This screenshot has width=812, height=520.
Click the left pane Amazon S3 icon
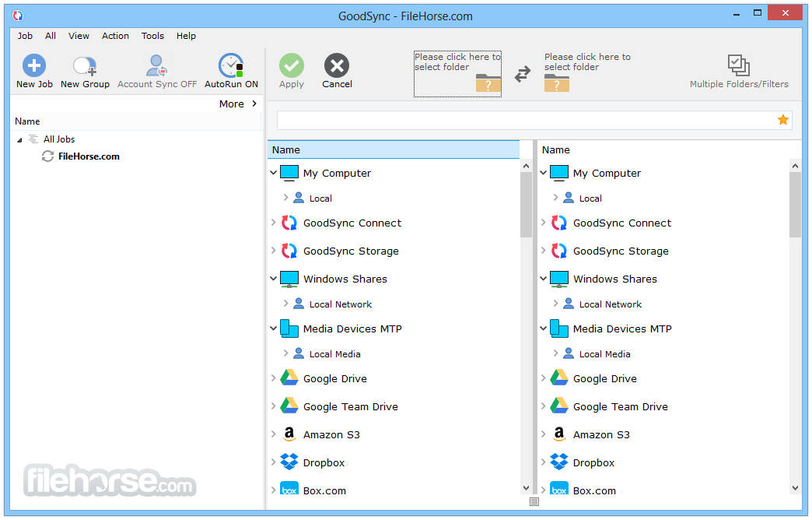[289, 434]
